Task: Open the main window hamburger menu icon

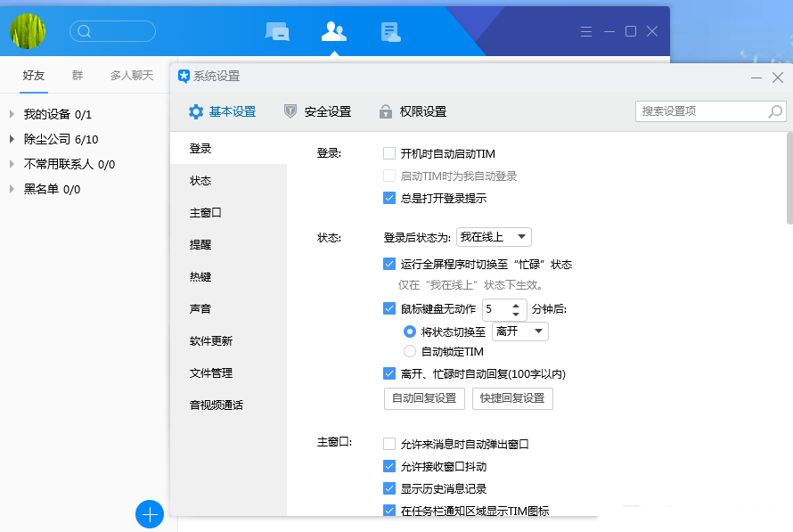Action: click(x=586, y=31)
